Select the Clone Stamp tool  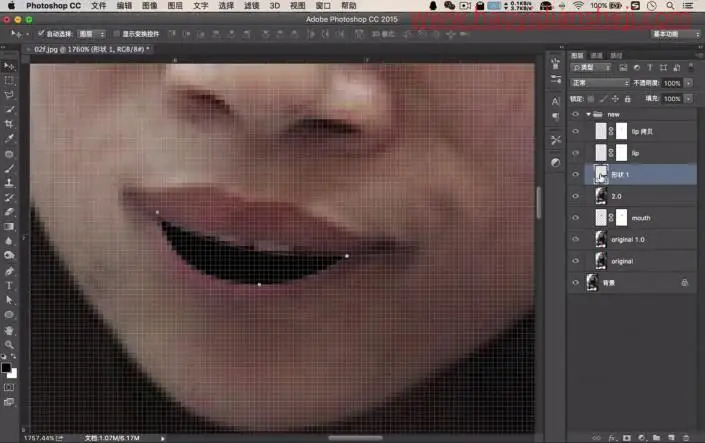click(9, 183)
